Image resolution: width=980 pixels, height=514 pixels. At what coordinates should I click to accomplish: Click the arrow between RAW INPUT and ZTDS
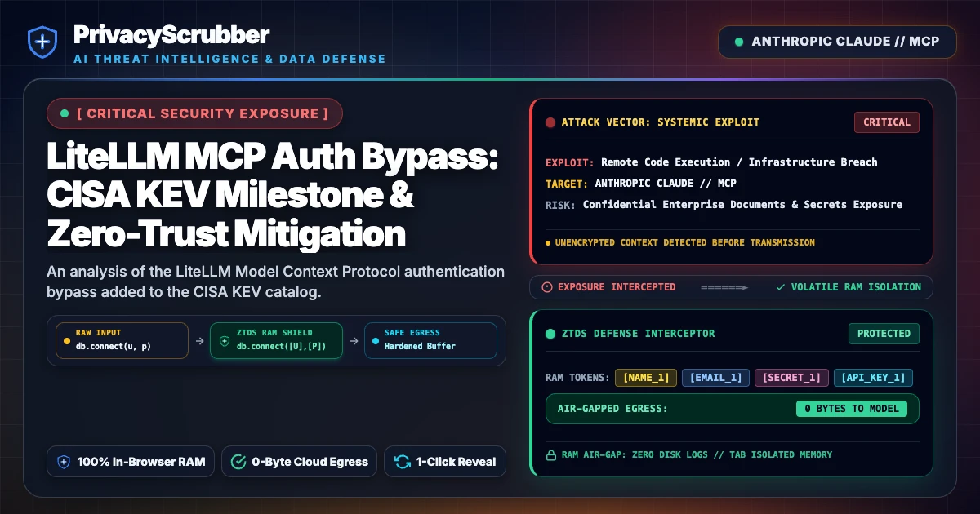199,340
